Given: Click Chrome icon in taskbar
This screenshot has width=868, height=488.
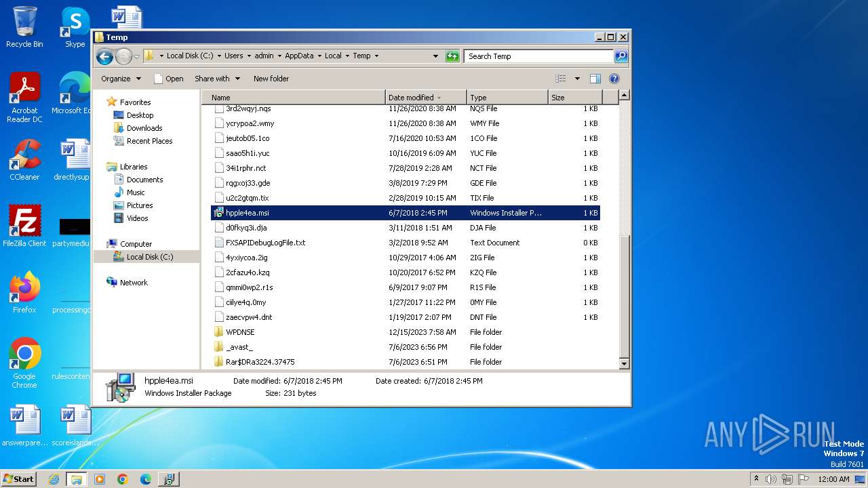Looking at the screenshot, I should coord(123,479).
